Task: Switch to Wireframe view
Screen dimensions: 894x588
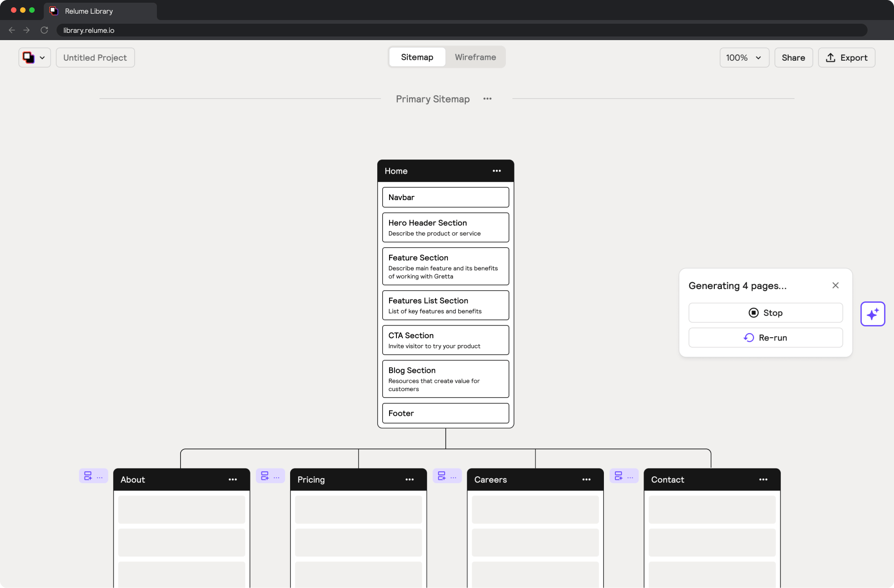Action: click(475, 57)
